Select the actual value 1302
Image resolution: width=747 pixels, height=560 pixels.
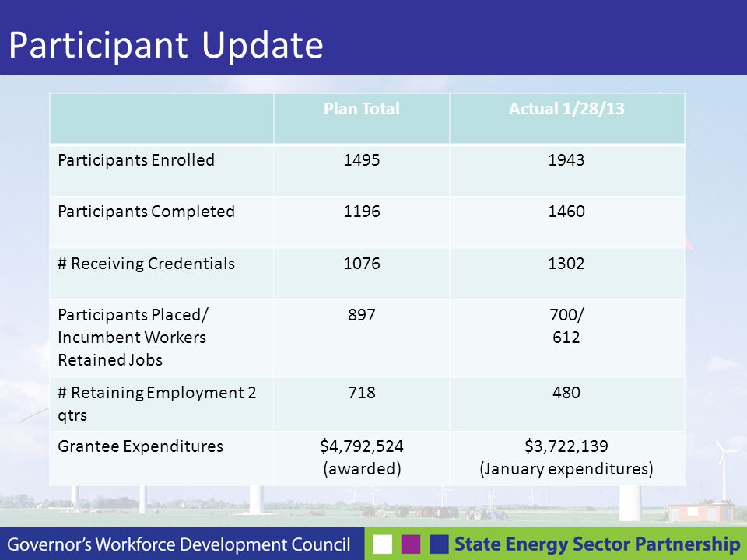(566, 264)
